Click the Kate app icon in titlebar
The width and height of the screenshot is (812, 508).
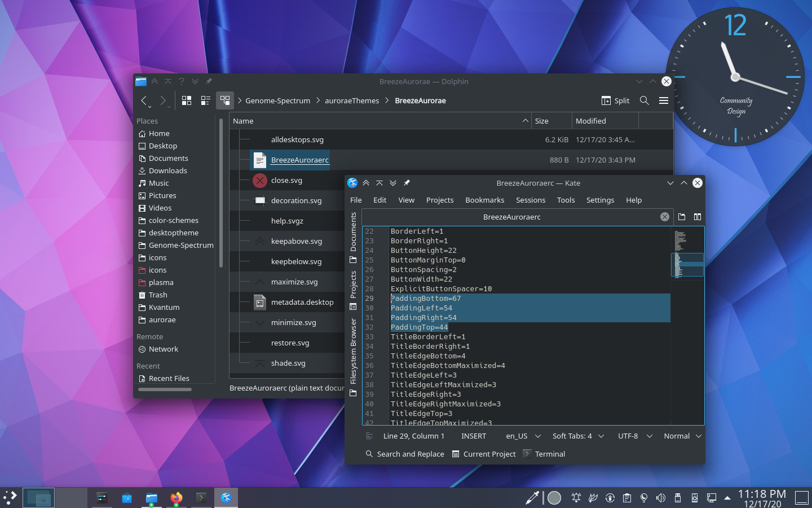[352, 183]
